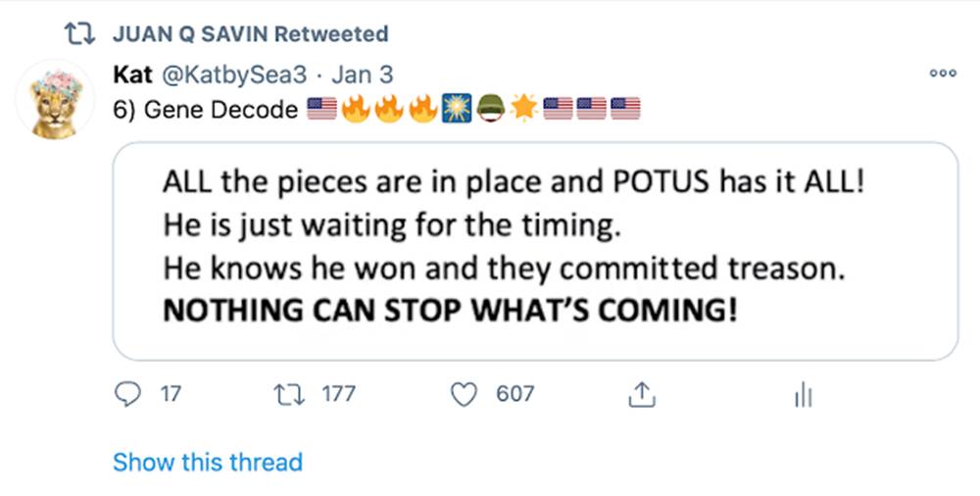Viewport: 980px width, 496px height.
Task: Click the "6) Gene Decode" tweet text
Action: pyautogui.click(x=206, y=110)
